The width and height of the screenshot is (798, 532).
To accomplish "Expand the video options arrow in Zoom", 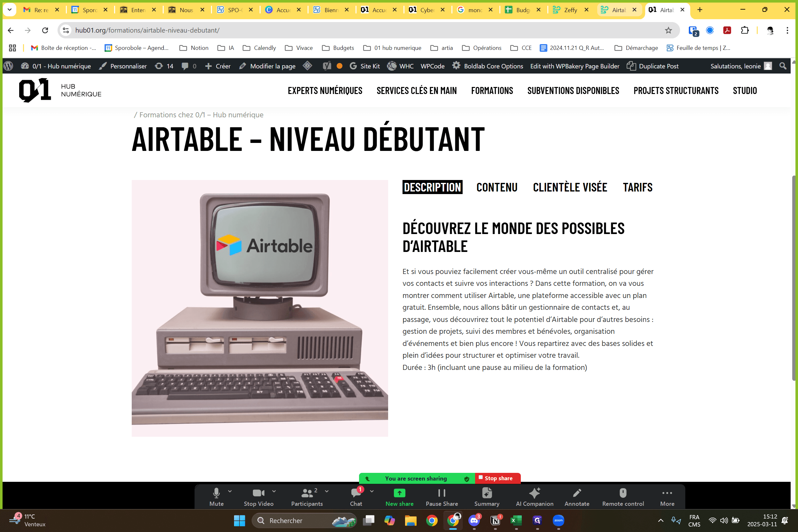I will click(x=274, y=491).
